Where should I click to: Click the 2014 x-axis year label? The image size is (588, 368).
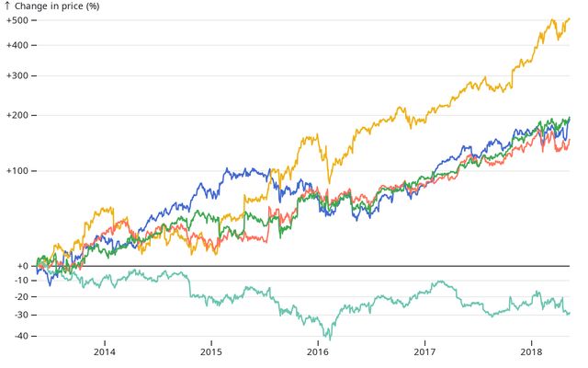coord(105,351)
